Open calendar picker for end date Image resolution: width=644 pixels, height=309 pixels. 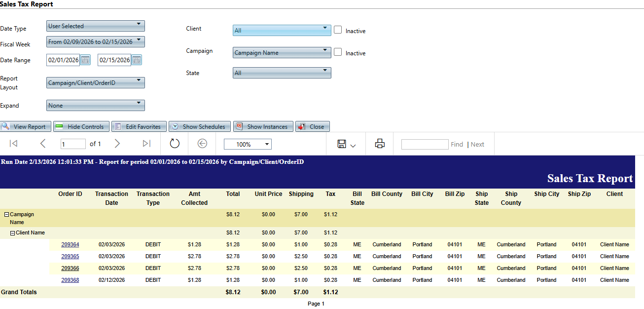pos(137,60)
